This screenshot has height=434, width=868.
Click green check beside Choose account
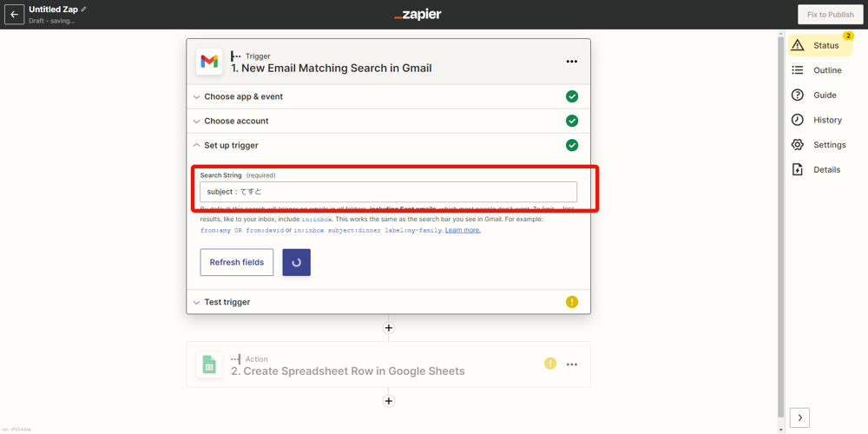coord(572,121)
